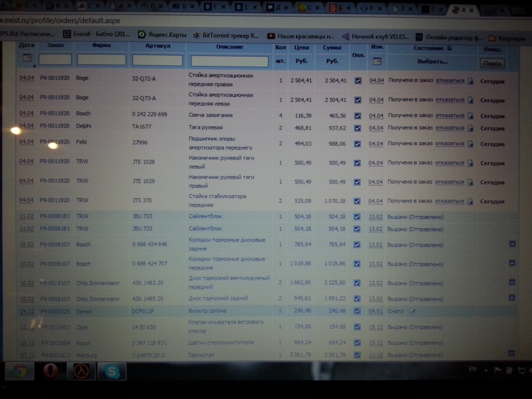This screenshot has width=532, height=399.
Task: Click отказаться link in the JTE 1029 row
Action: [x=449, y=182]
